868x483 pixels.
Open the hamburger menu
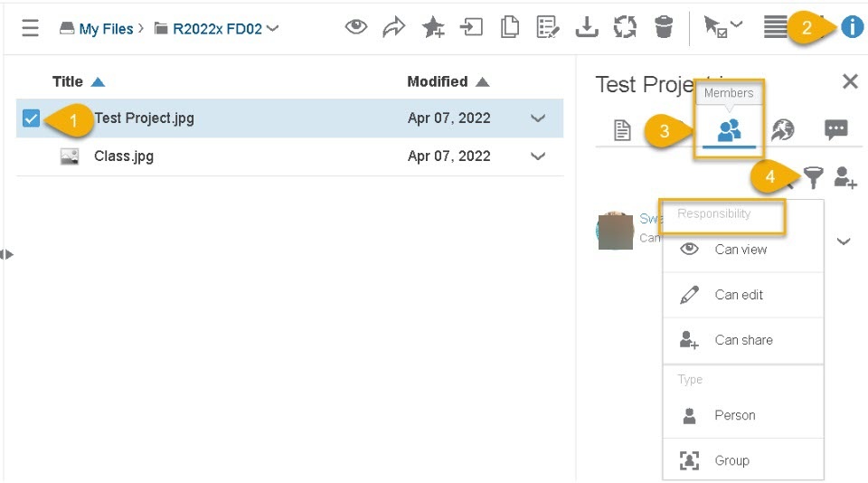pos(30,28)
